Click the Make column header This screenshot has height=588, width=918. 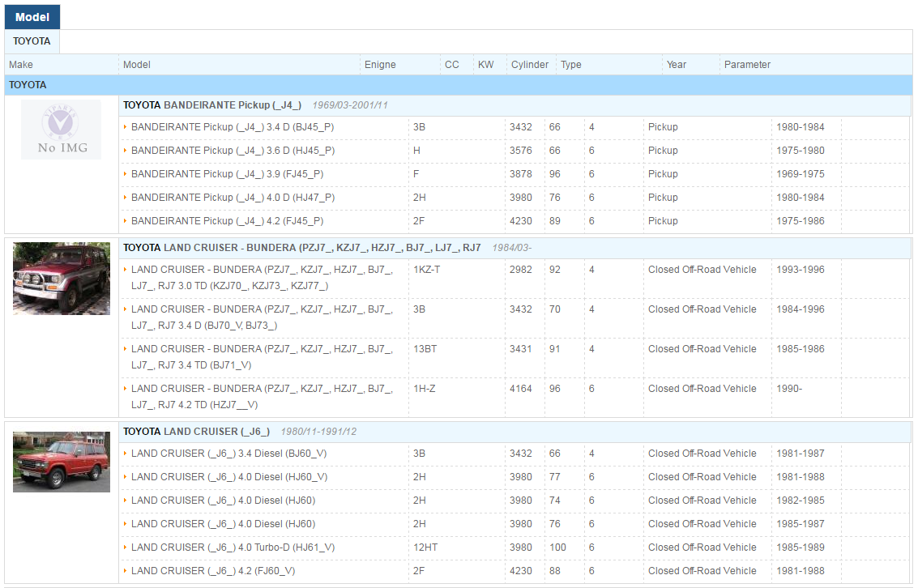click(21, 64)
